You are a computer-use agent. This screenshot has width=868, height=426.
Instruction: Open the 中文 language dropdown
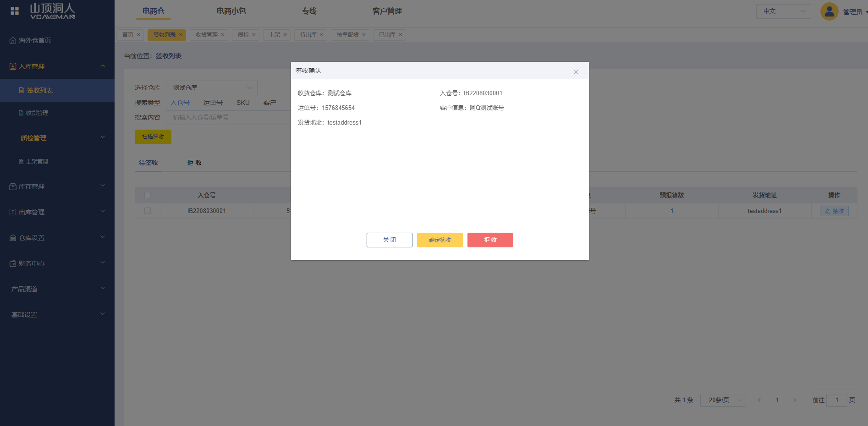[x=783, y=11]
